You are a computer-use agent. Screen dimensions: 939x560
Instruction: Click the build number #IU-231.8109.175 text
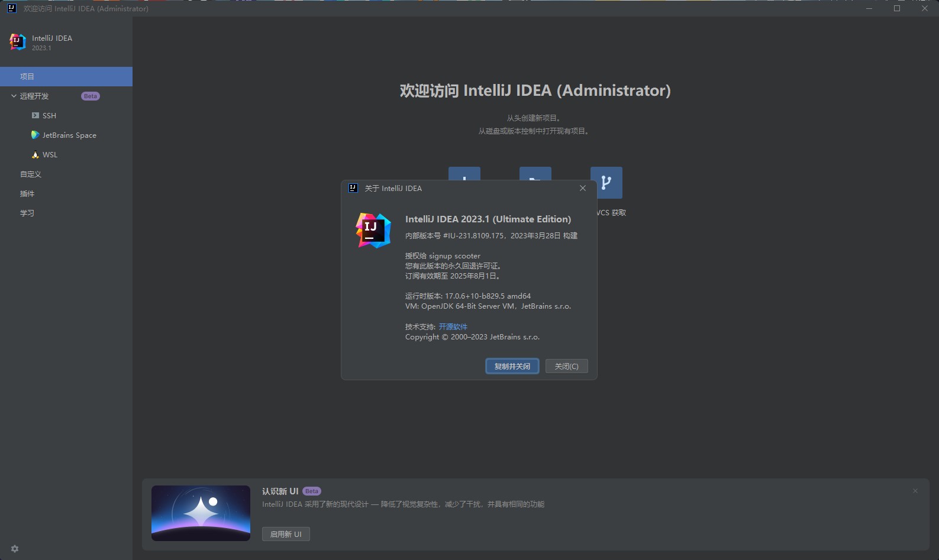coord(473,235)
